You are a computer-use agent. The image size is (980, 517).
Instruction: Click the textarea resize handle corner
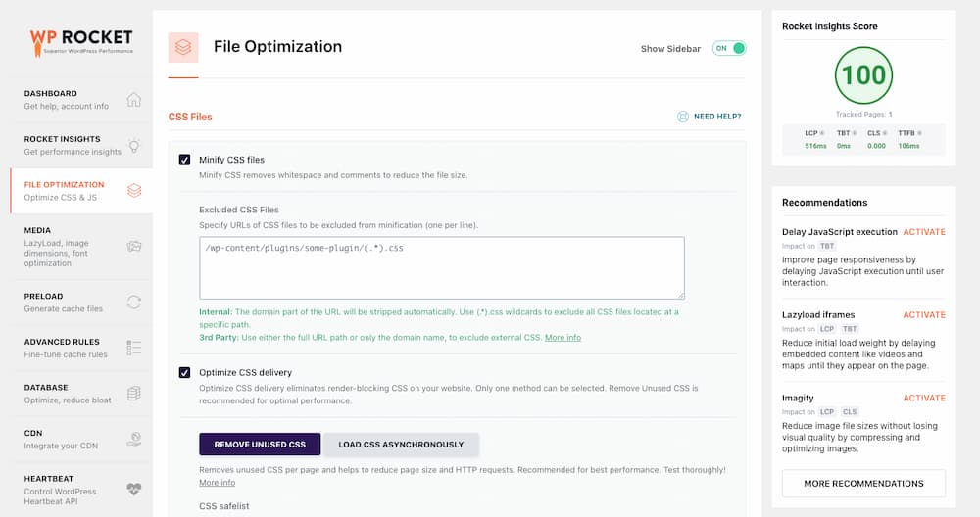click(x=681, y=295)
